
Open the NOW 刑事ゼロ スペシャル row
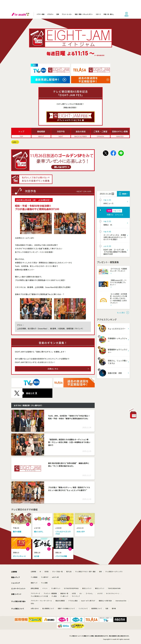[113, 212]
